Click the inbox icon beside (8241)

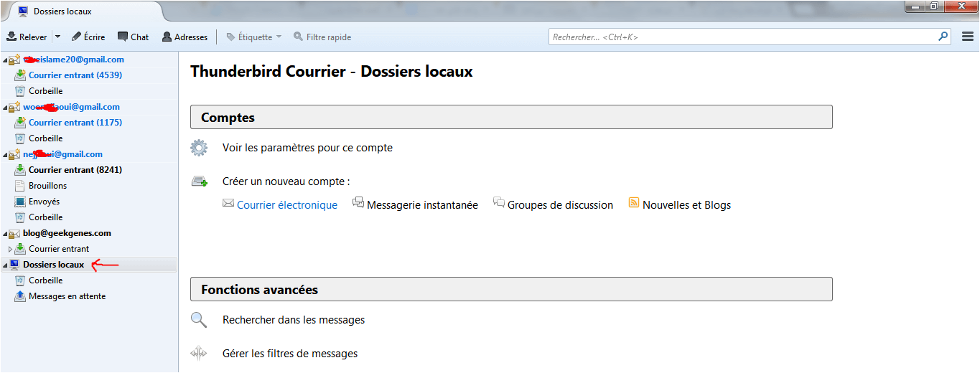point(20,170)
